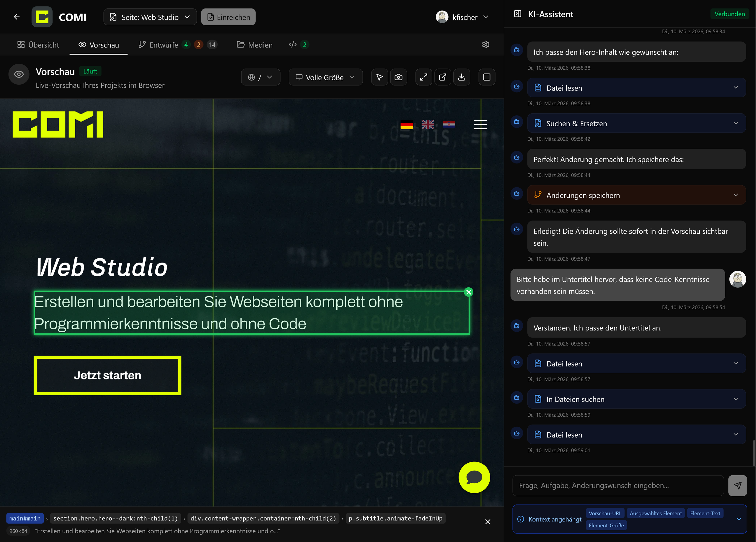Click the user avatar beside chat message
This screenshot has width=756, height=542.
pyautogui.click(x=738, y=279)
